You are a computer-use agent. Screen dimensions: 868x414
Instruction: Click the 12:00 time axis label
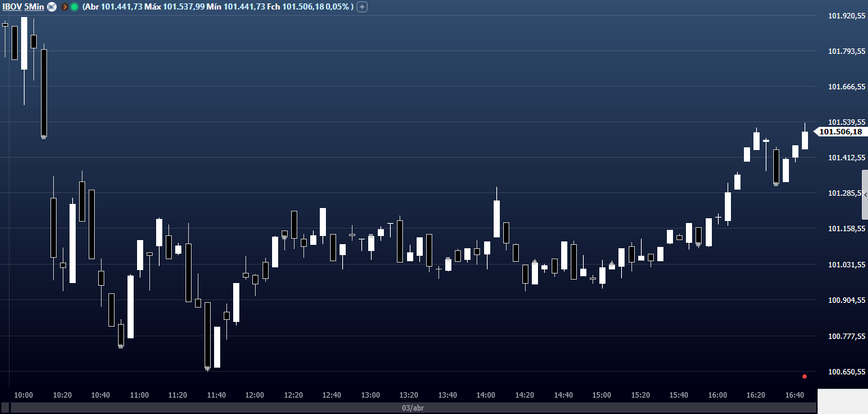(254, 395)
